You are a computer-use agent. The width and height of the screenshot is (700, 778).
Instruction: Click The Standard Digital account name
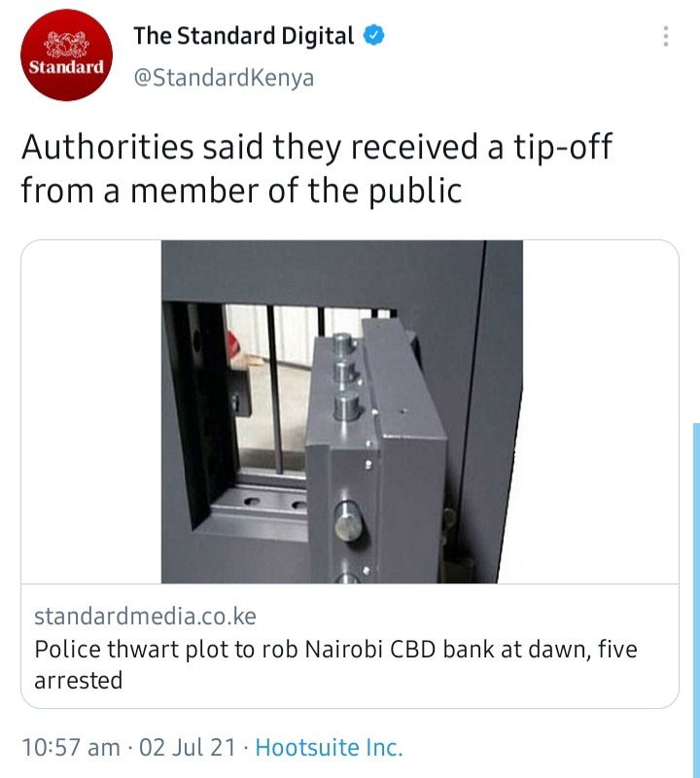(x=244, y=36)
